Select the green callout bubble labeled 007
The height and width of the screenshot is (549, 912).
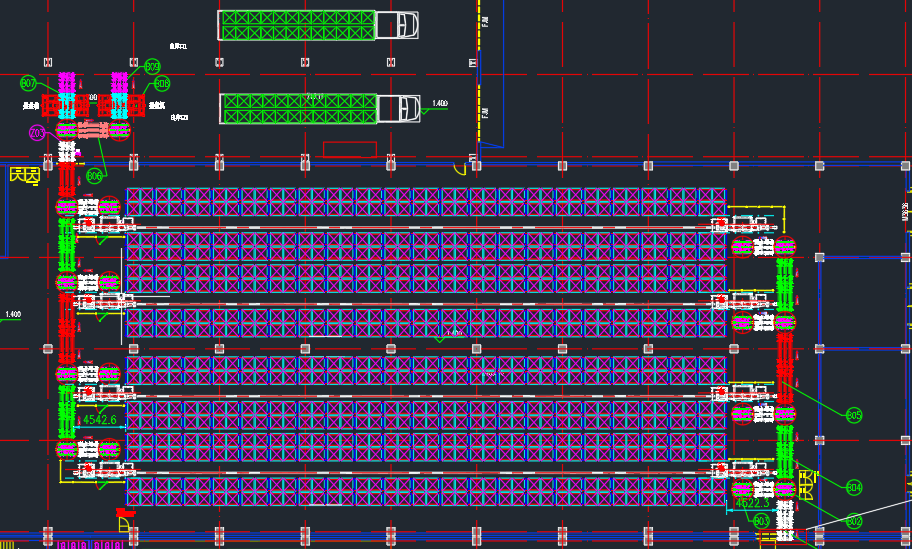tap(28, 83)
